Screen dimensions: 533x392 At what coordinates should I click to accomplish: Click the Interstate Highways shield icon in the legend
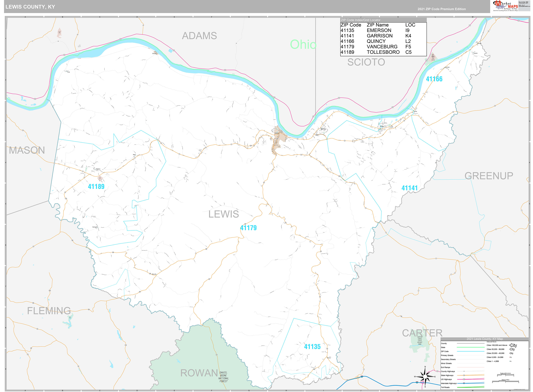[464, 383]
